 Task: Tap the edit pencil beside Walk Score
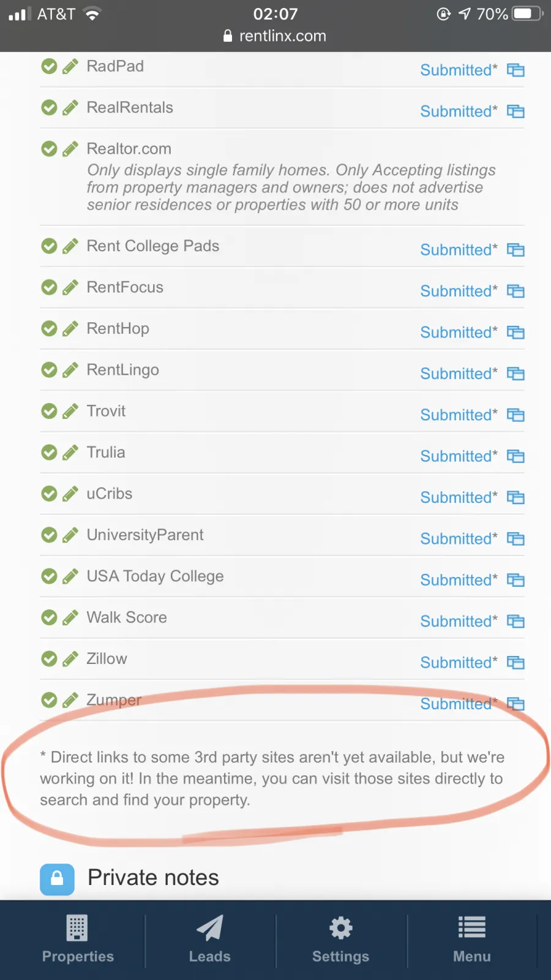[70, 617]
